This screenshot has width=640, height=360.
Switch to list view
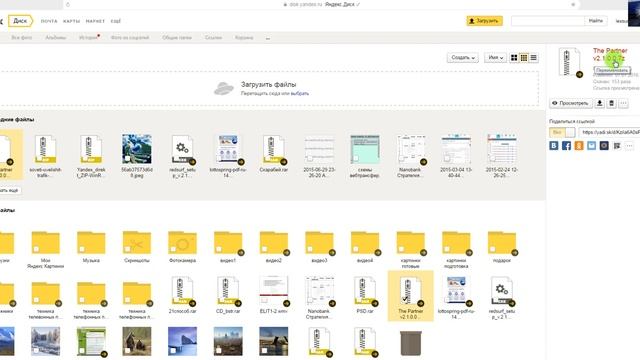tap(533, 58)
